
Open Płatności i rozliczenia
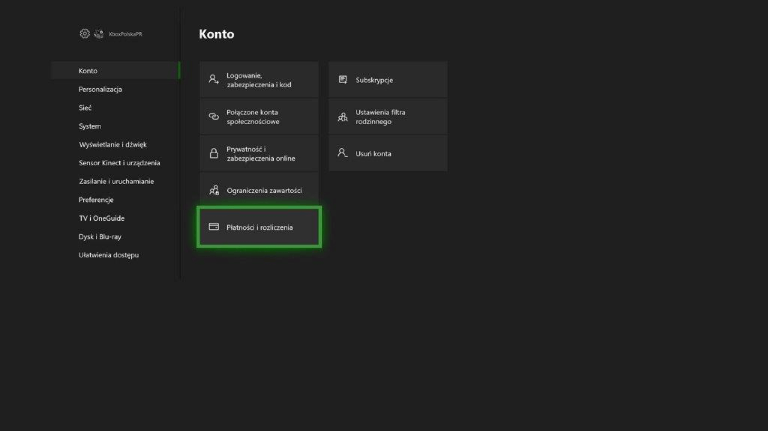259,227
